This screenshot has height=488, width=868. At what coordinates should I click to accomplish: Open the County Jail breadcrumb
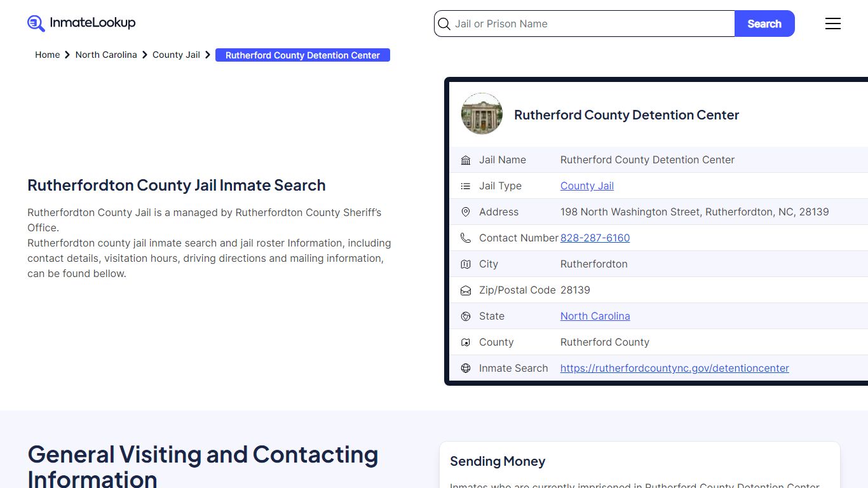tap(176, 55)
